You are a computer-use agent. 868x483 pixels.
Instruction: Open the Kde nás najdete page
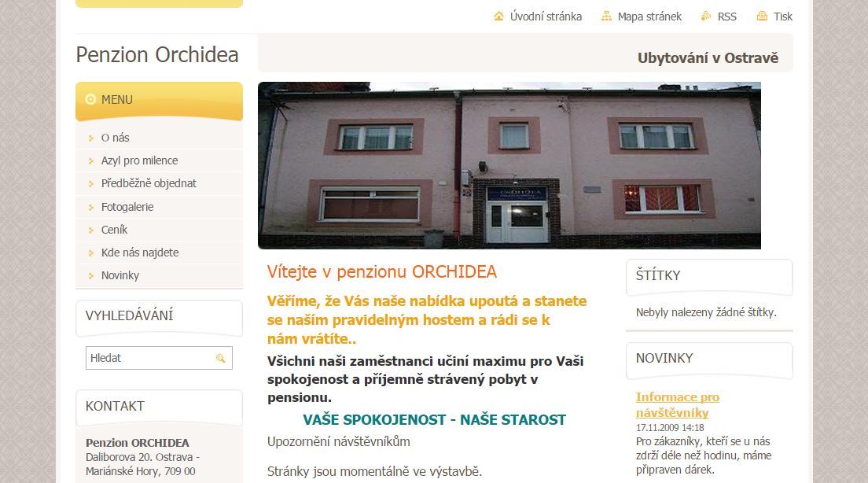pyautogui.click(x=140, y=253)
